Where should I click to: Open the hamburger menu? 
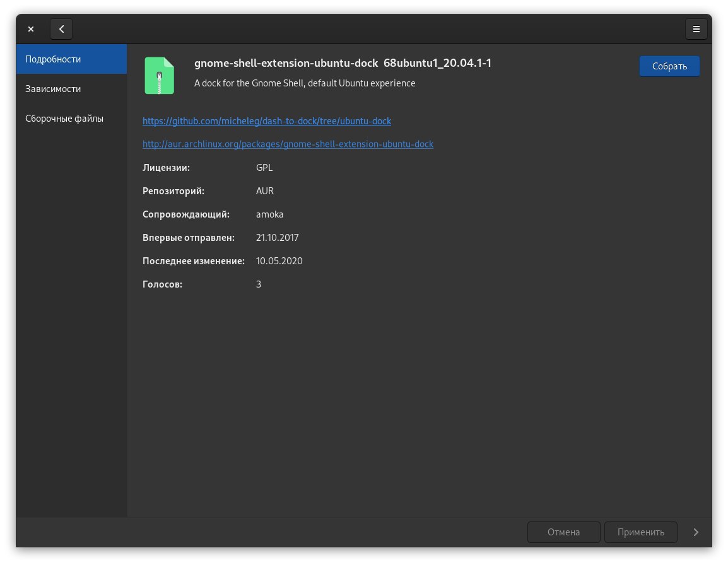pyautogui.click(x=696, y=29)
